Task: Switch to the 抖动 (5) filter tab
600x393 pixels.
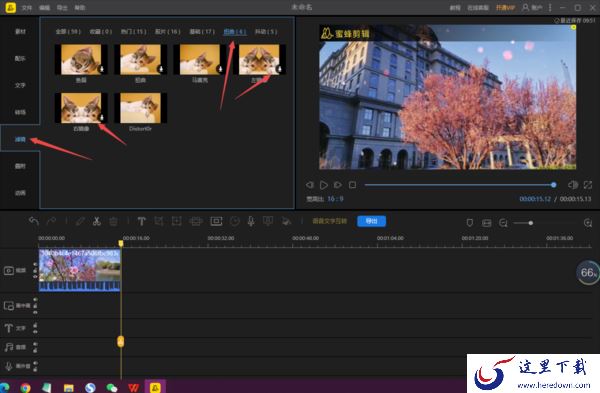Action: coord(266,31)
